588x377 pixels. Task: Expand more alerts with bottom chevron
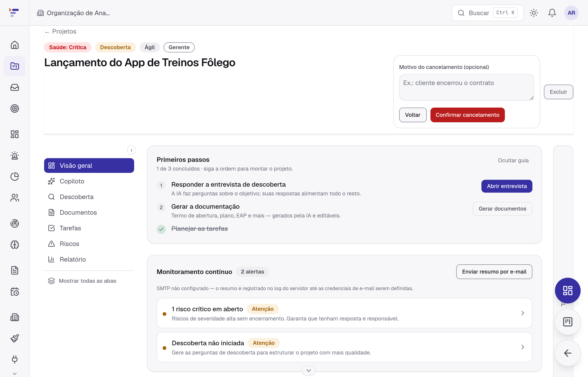point(308,370)
